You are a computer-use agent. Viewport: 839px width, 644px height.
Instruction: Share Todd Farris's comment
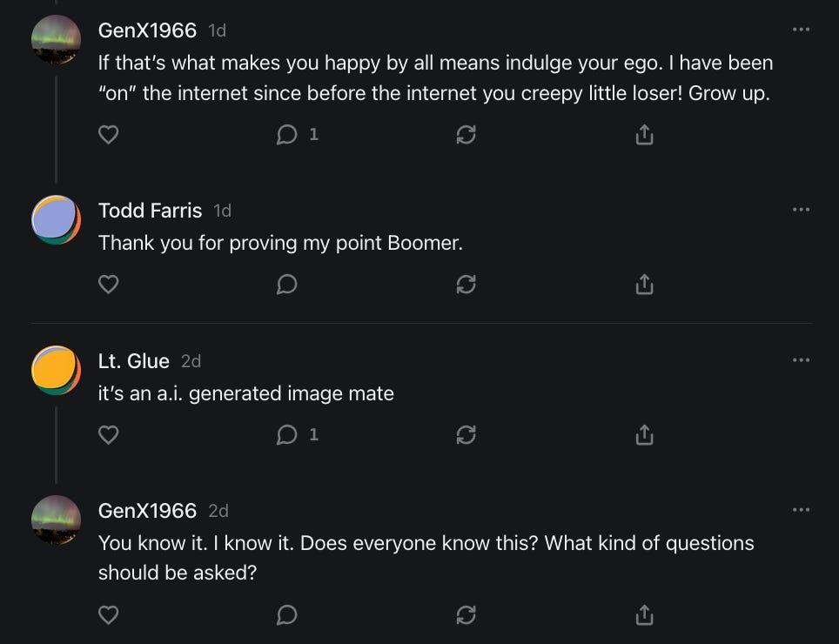pos(644,285)
